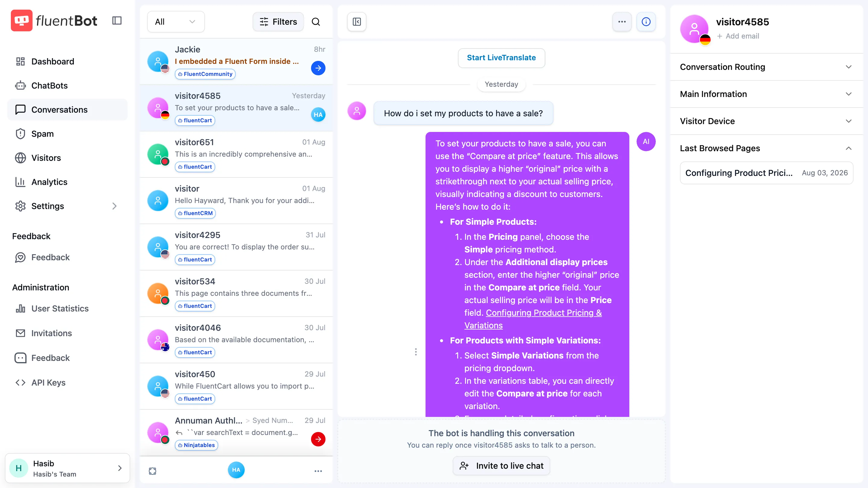Open Hasib's Team account switcher
868x488 pixels.
coord(68,468)
